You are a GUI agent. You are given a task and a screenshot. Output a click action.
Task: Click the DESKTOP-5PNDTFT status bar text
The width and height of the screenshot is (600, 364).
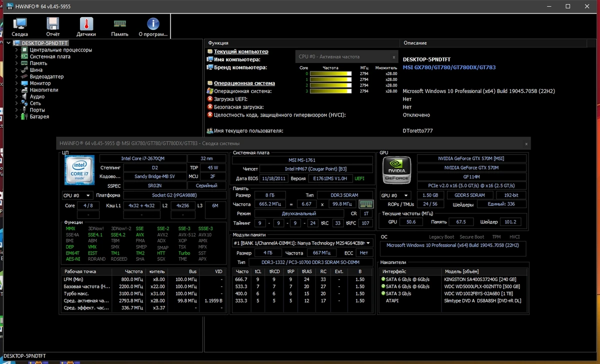25,356
